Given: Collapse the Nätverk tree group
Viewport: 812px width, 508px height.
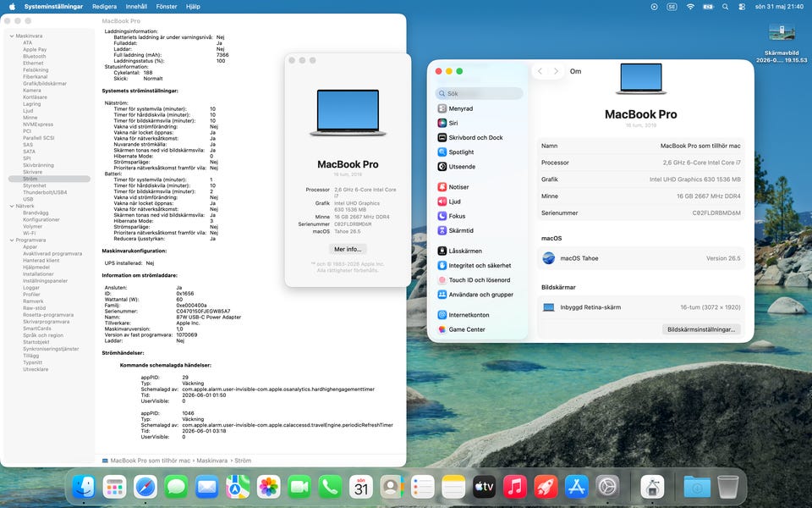Looking at the screenshot, I should point(12,206).
